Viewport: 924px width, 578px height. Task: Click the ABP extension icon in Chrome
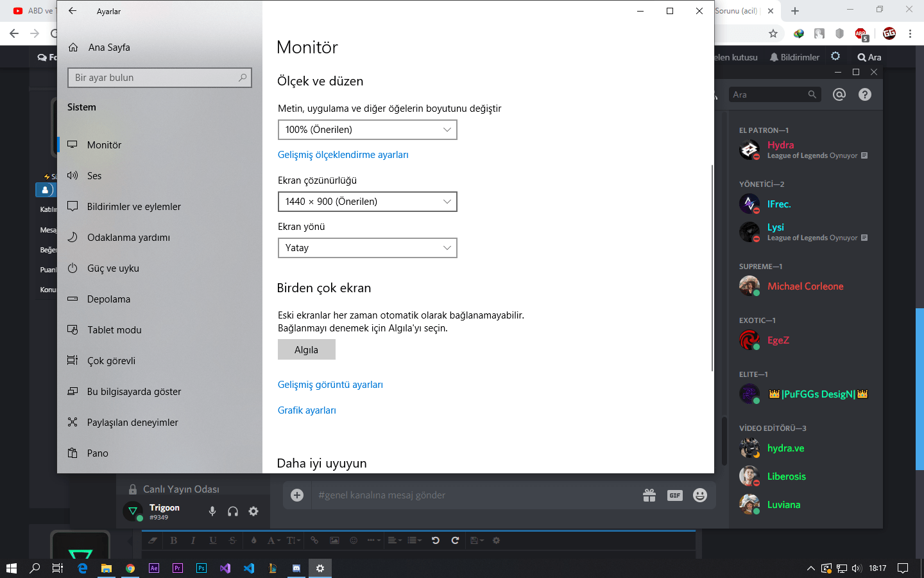[861, 33]
